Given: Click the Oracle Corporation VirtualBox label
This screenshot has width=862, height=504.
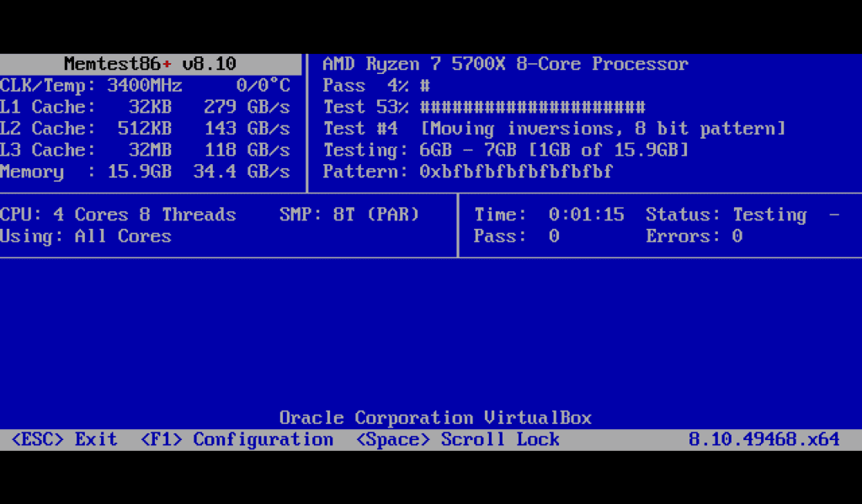Looking at the screenshot, I should 435,418.
